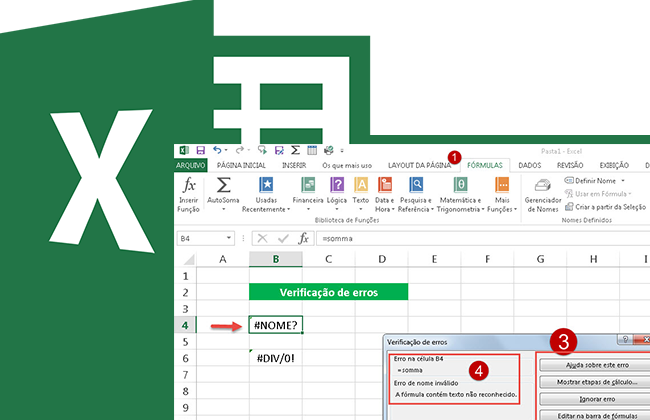Confirm formula entry with checkmark icon
The height and width of the screenshot is (420, 650).
tap(284, 238)
